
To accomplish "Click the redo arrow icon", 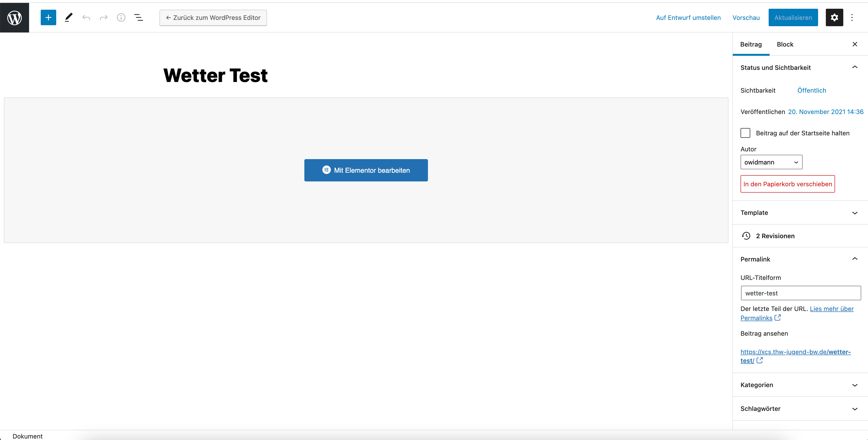I will point(104,17).
